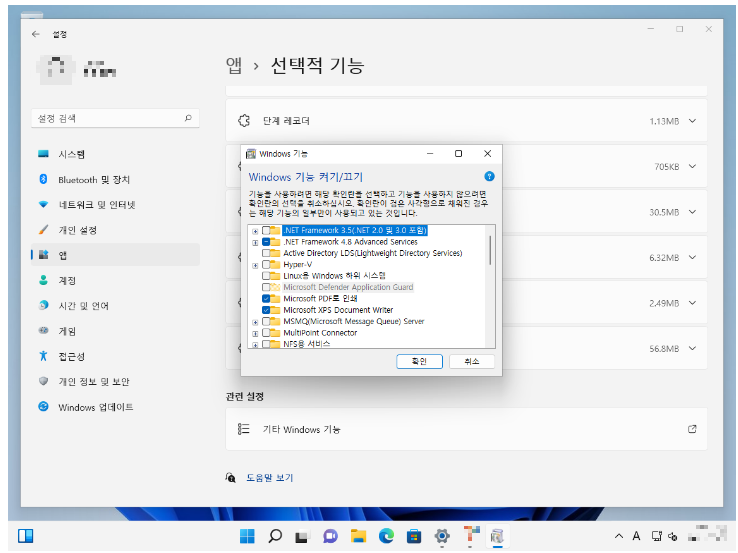Check MultiPoint Connector checkbox

point(266,333)
